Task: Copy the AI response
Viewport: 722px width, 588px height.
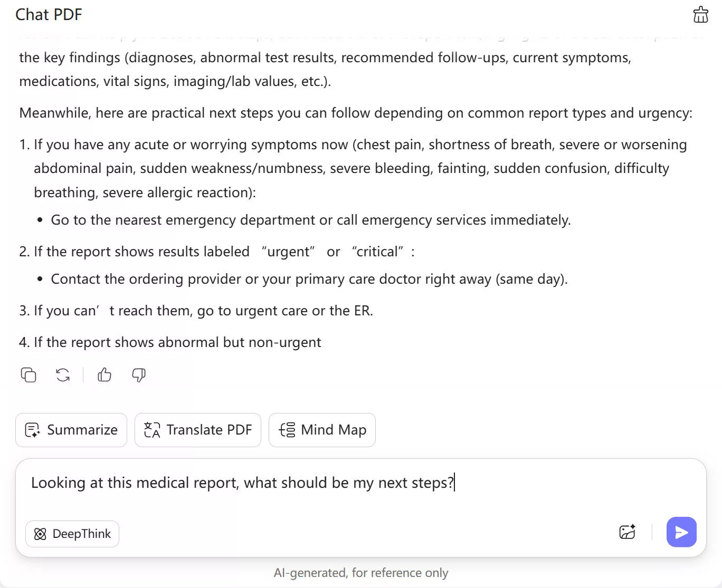Action: point(28,375)
